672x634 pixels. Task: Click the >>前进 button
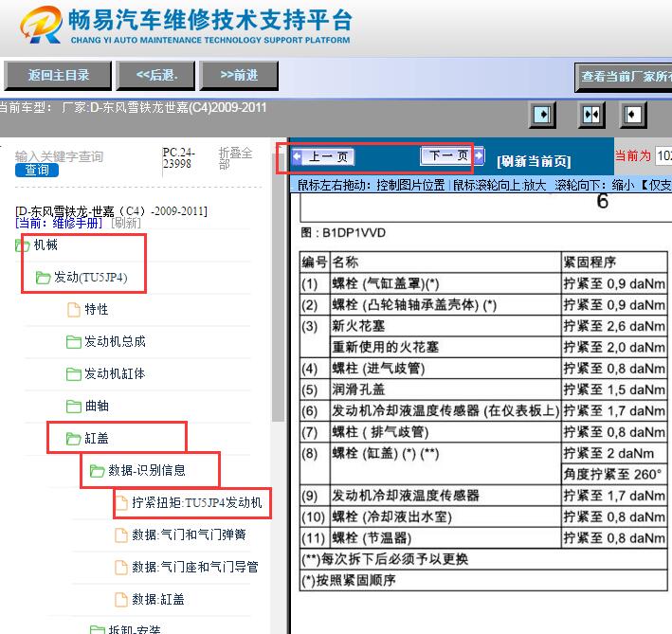239,76
